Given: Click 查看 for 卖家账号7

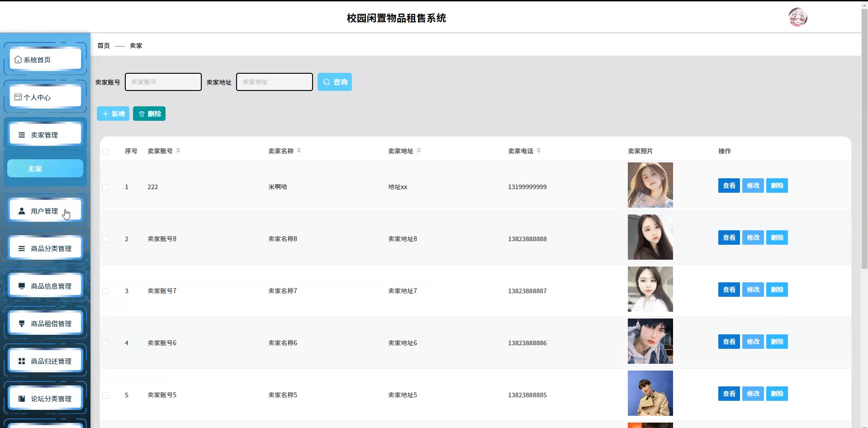Looking at the screenshot, I should 729,290.
